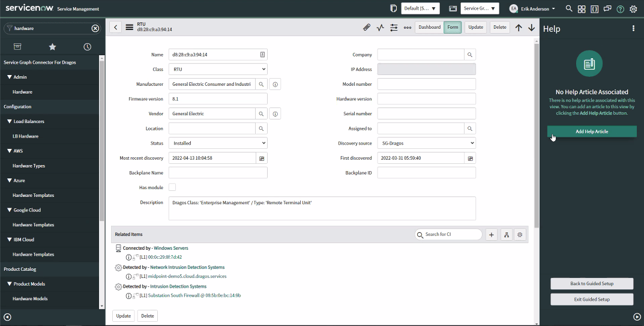Image resolution: width=644 pixels, height=326 pixels.
Task: Open more options ellipsis in form header
Action: click(x=408, y=28)
